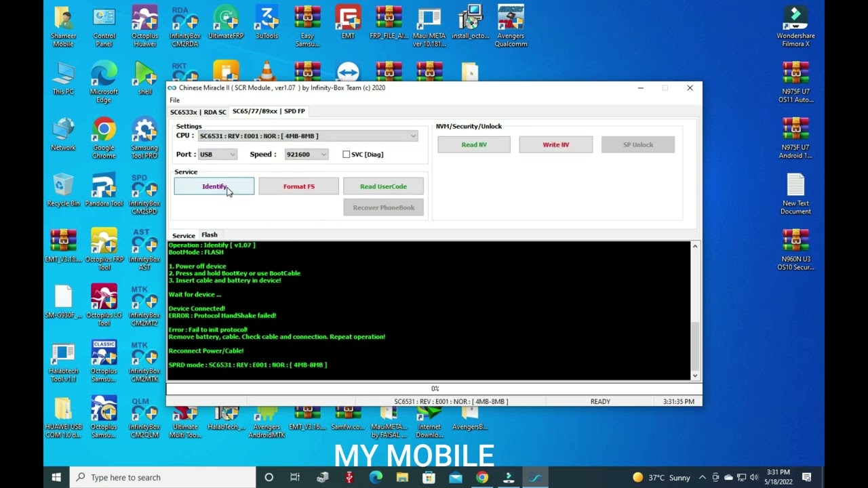The height and width of the screenshot is (488, 868).
Task: Launch the Wondershare Filmora X shortcut
Action: (x=795, y=26)
